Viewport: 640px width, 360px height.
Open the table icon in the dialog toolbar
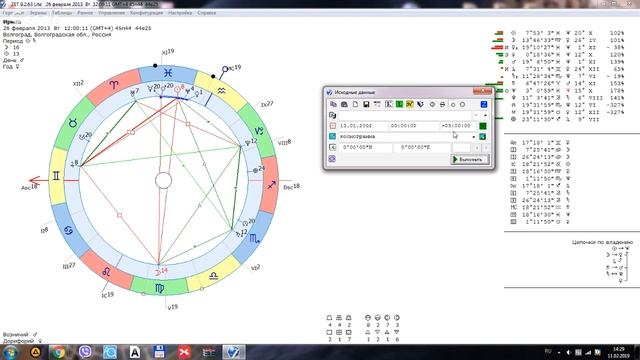click(377, 104)
